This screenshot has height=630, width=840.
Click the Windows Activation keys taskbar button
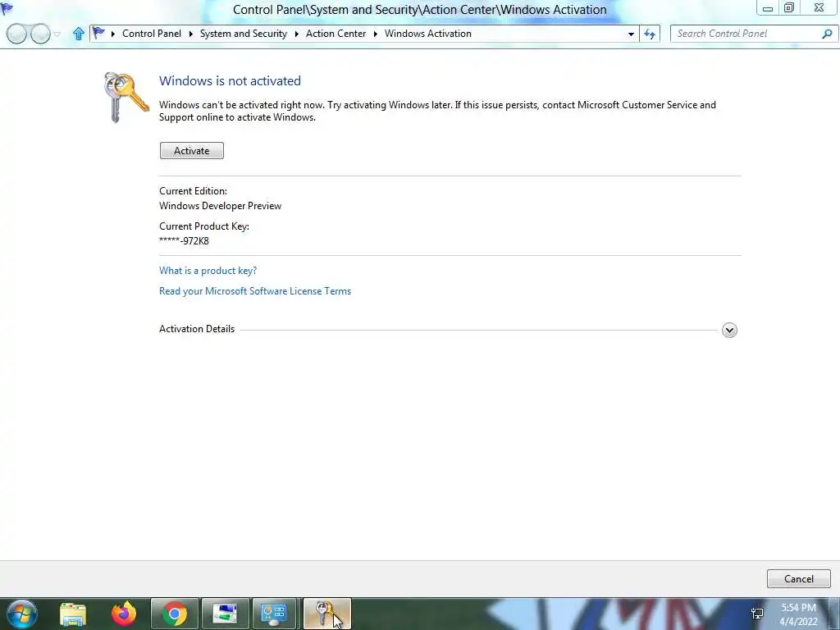pyautogui.click(x=326, y=614)
